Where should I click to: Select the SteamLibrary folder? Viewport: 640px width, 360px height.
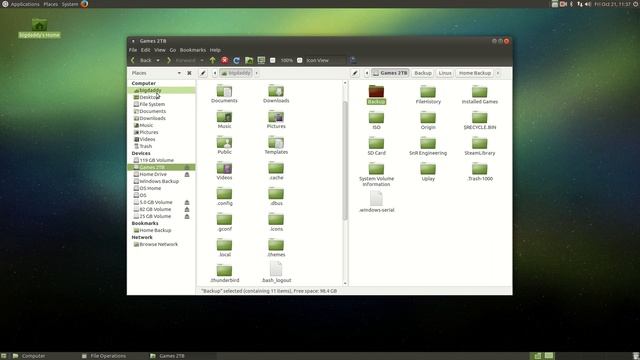[480, 147]
